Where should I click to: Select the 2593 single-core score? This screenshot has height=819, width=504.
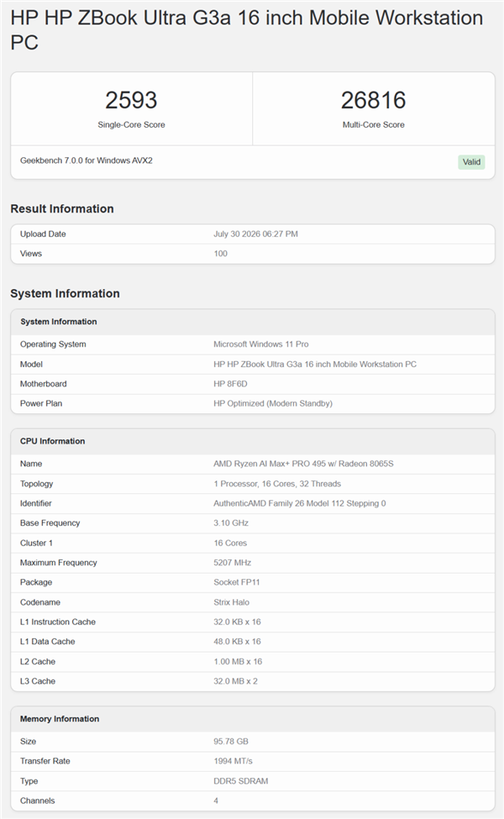131,100
